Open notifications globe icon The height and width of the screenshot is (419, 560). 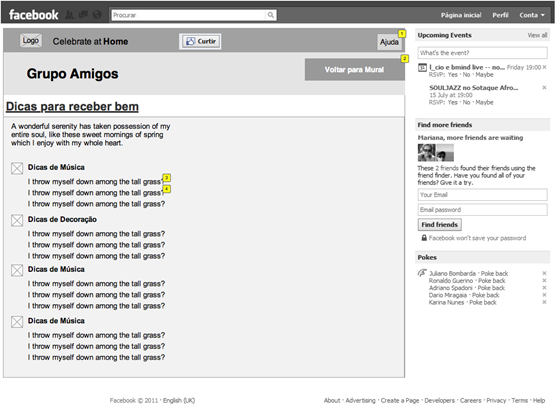97,15
